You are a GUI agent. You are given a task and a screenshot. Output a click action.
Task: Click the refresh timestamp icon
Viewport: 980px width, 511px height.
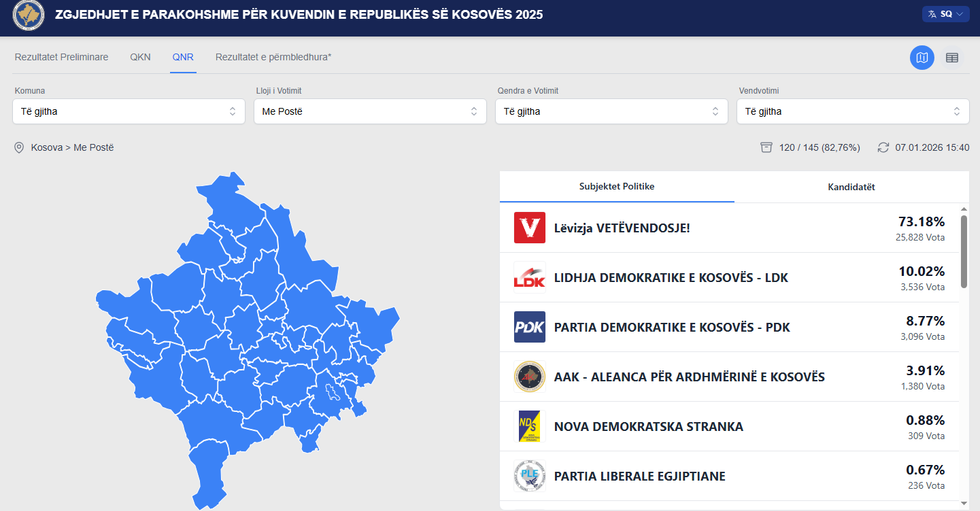coord(883,148)
